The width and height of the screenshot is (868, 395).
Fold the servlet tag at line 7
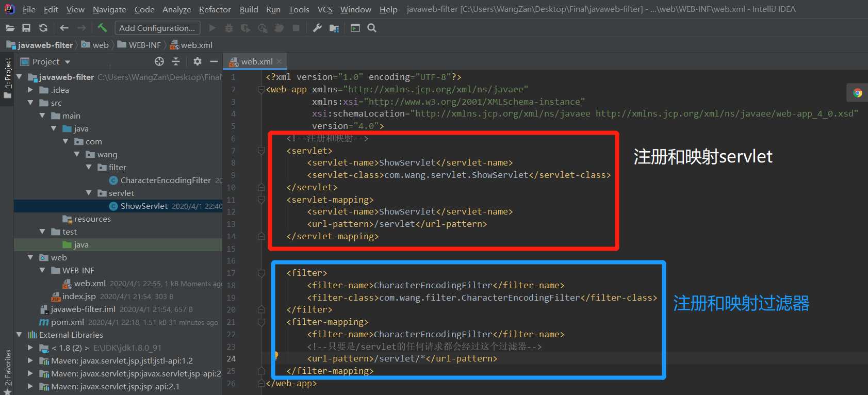click(261, 151)
